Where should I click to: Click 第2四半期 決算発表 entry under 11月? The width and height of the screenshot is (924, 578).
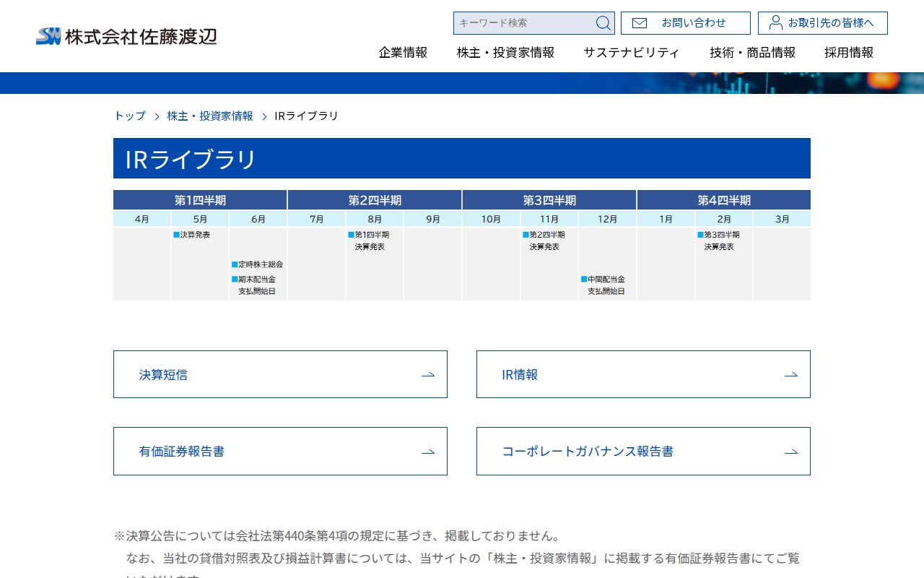pos(544,241)
